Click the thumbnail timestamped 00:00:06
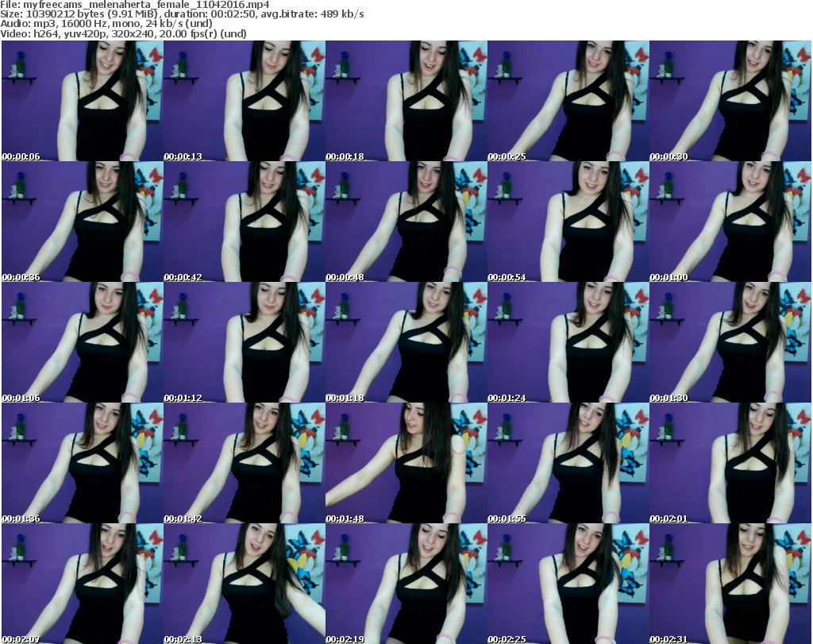Viewport: 813px width, 644px height. 83,101
